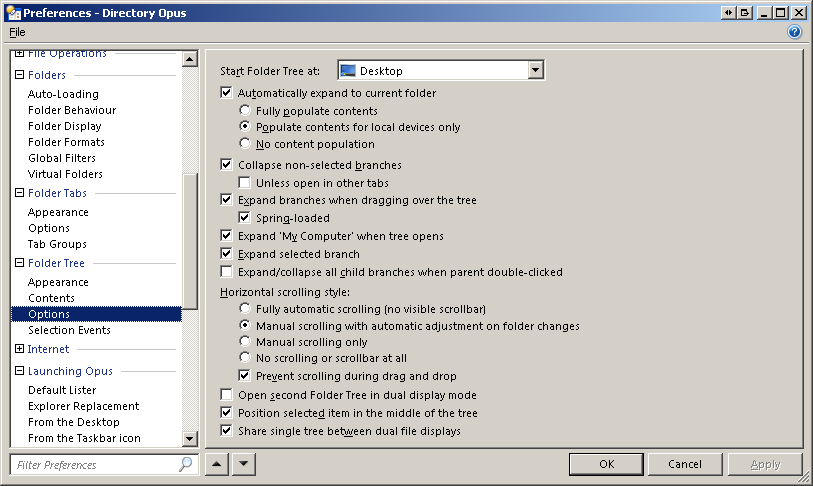813x486 pixels.
Task: Click the category list scroll up arrow
Action: coord(190,59)
